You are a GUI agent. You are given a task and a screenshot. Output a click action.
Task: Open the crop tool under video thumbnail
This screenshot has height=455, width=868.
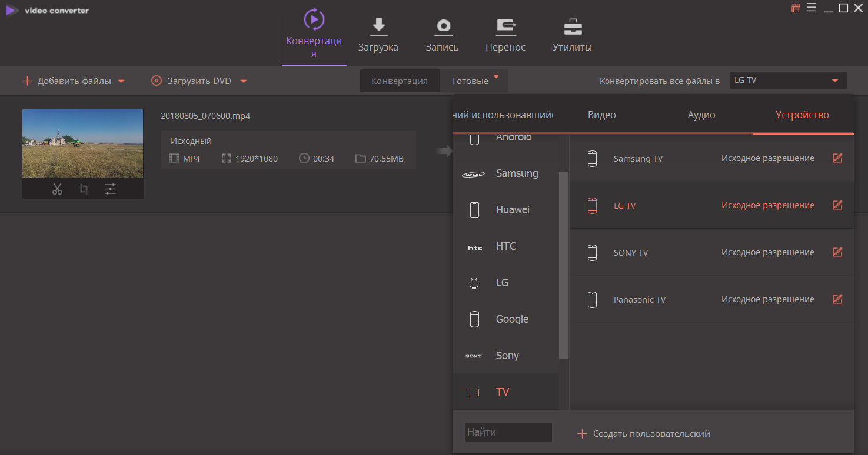click(84, 189)
